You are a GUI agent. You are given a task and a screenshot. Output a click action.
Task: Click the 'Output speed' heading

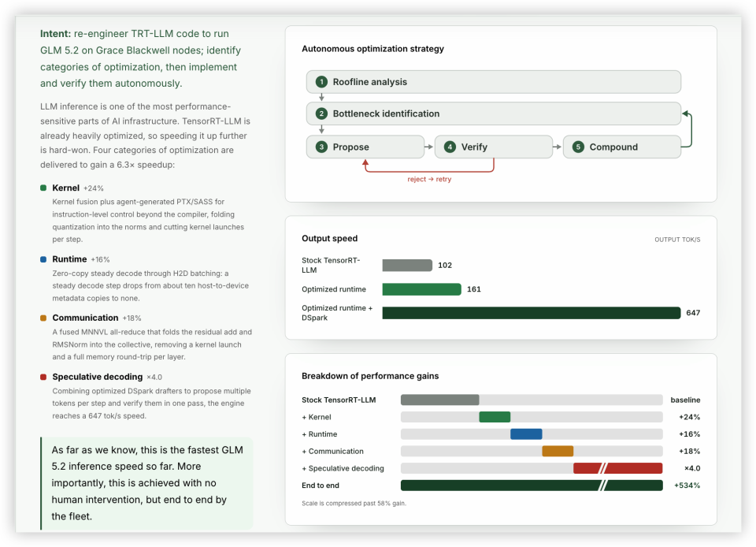(x=330, y=238)
